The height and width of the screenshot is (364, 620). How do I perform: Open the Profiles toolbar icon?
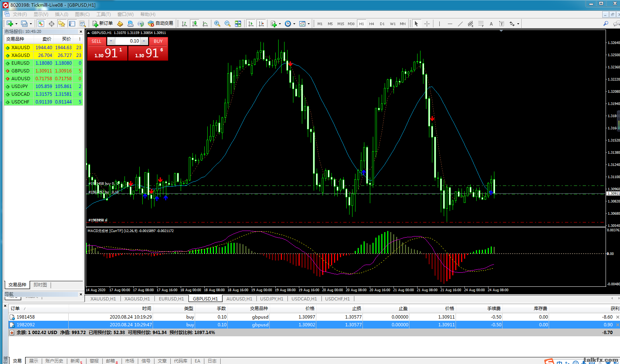pyautogui.click(x=24, y=24)
